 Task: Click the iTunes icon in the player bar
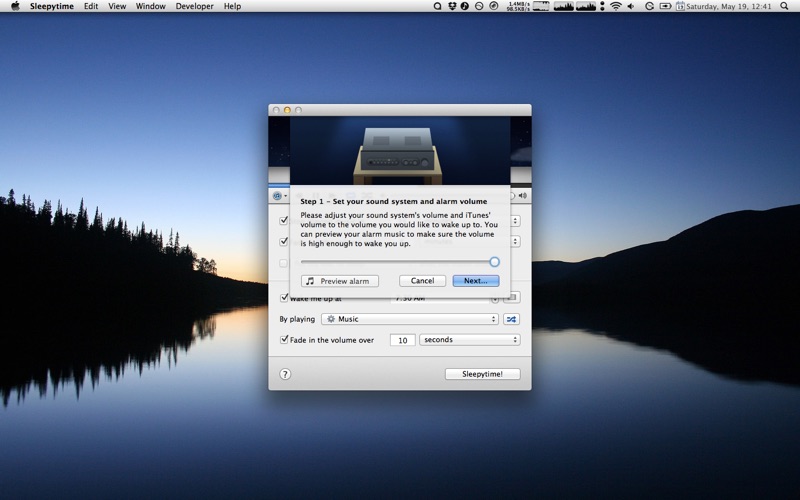pyautogui.click(x=277, y=196)
